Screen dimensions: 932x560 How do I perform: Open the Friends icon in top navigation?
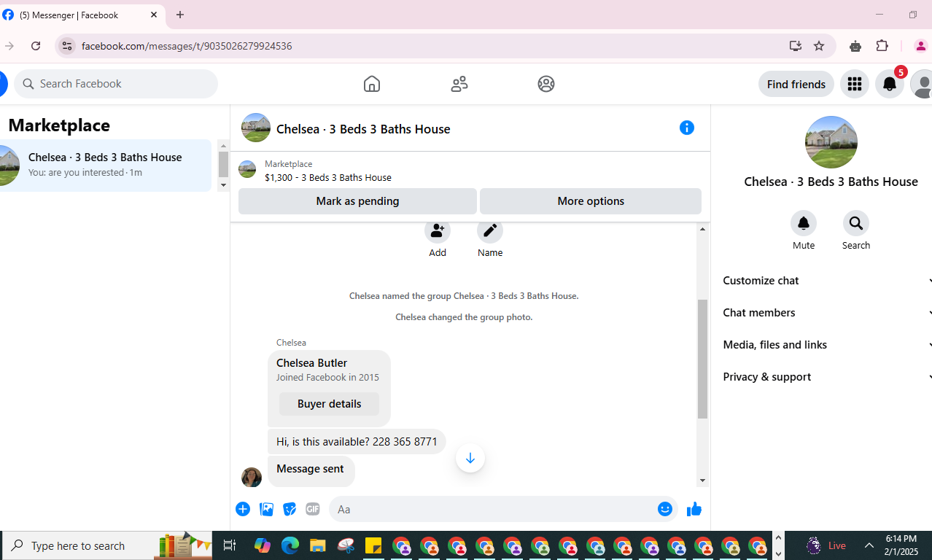pyautogui.click(x=459, y=84)
